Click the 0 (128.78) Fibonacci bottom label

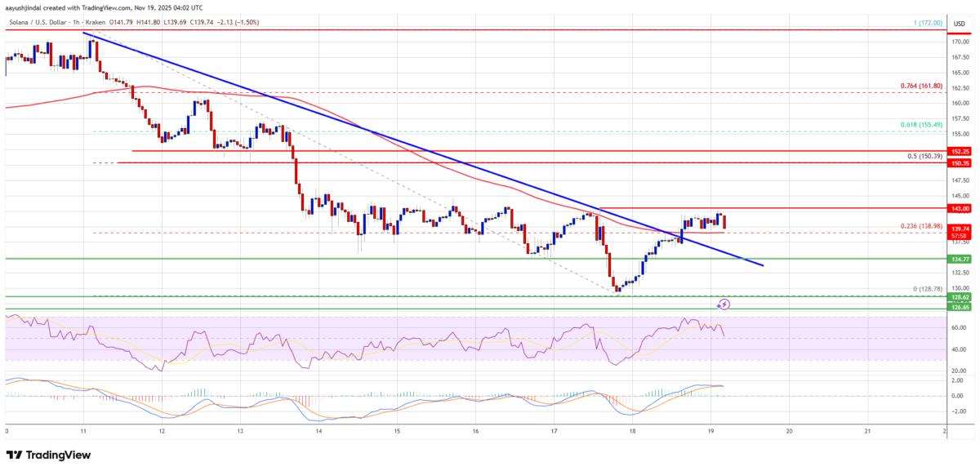click(x=925, y=289)
